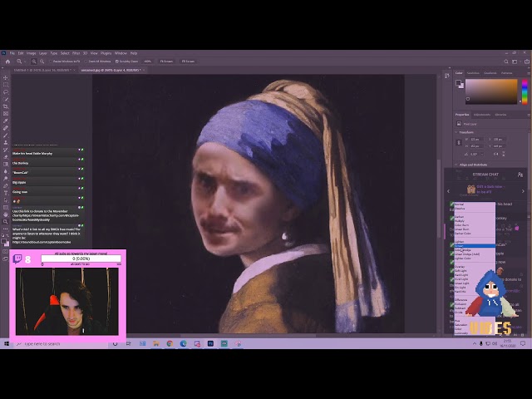Click the rainbow hue slider
The width and height of the screenshot is (532, 399).
pyautogui.click(x=525, y=91)
